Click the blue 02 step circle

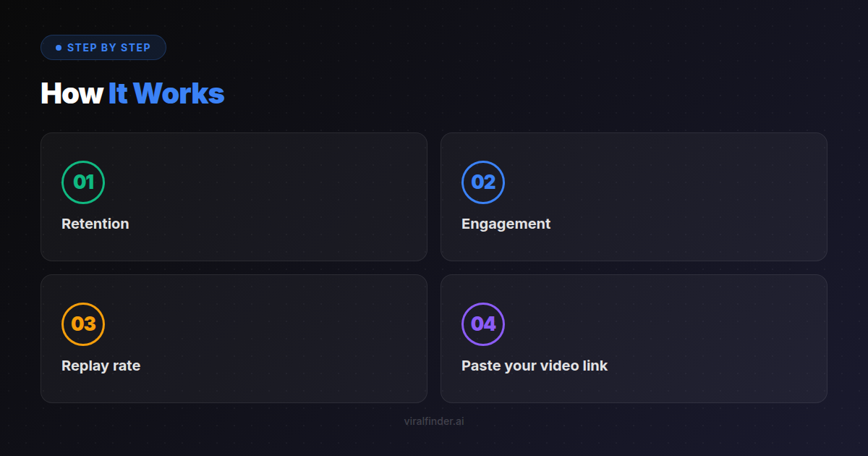483,182
